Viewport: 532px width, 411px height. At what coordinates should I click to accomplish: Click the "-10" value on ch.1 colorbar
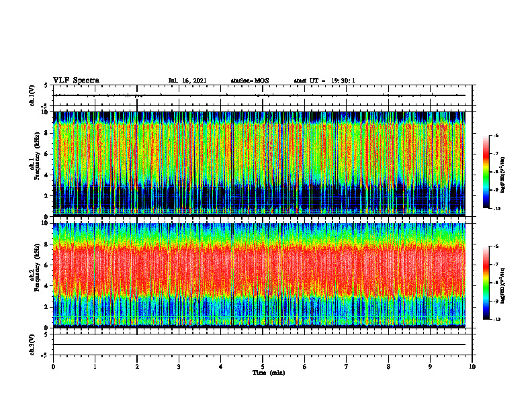click(x=497, y=209)
